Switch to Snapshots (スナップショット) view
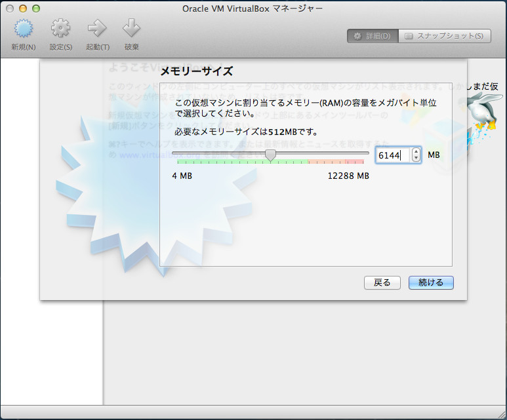The width and height of the screenshot is (507, 420). click(x=445, y=36)
